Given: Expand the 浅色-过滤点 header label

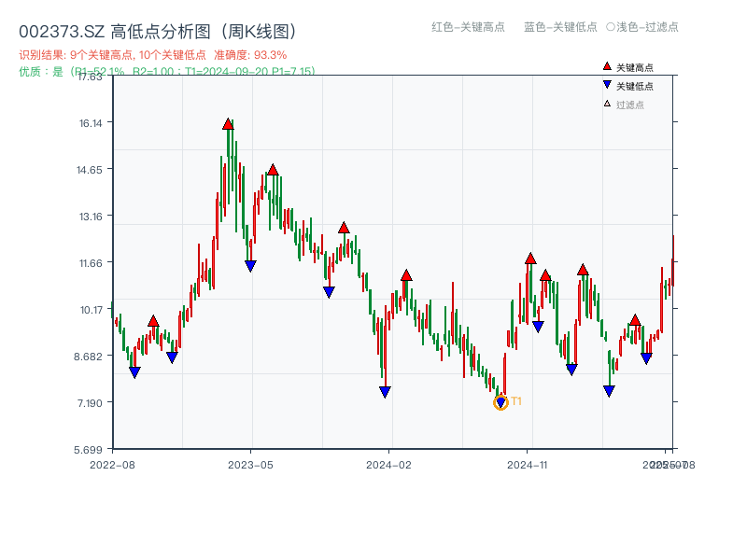Looking at the screenshot, I should tap(642, 28).
